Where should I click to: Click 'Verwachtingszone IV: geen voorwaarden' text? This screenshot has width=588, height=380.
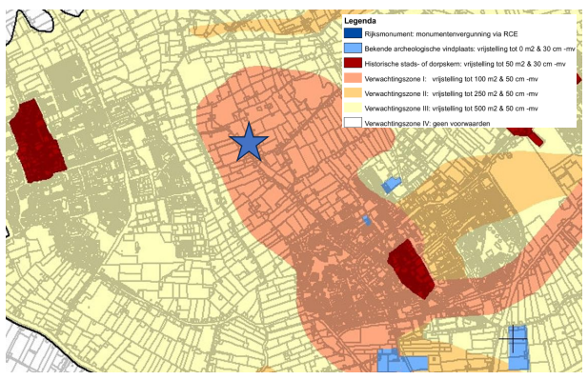[427, 123]
